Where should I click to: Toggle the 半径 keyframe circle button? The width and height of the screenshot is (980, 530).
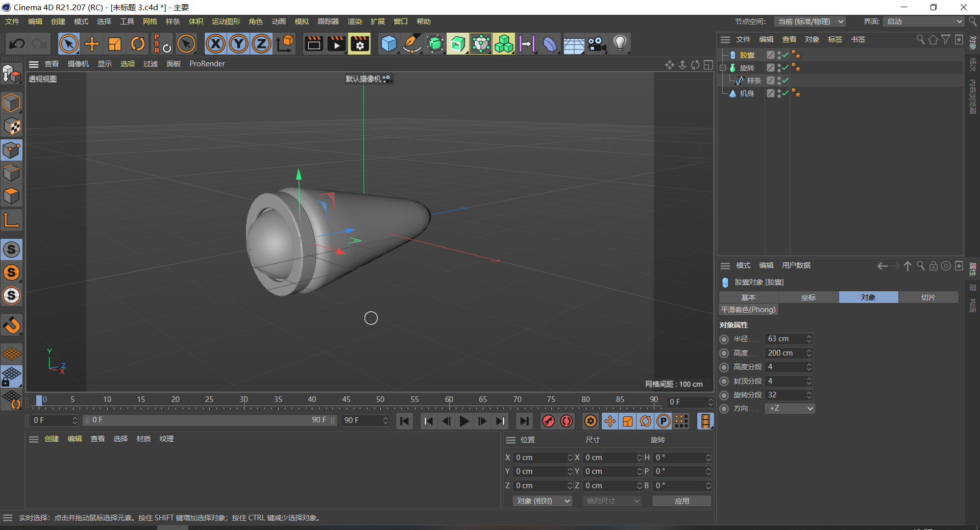point(724,339)
